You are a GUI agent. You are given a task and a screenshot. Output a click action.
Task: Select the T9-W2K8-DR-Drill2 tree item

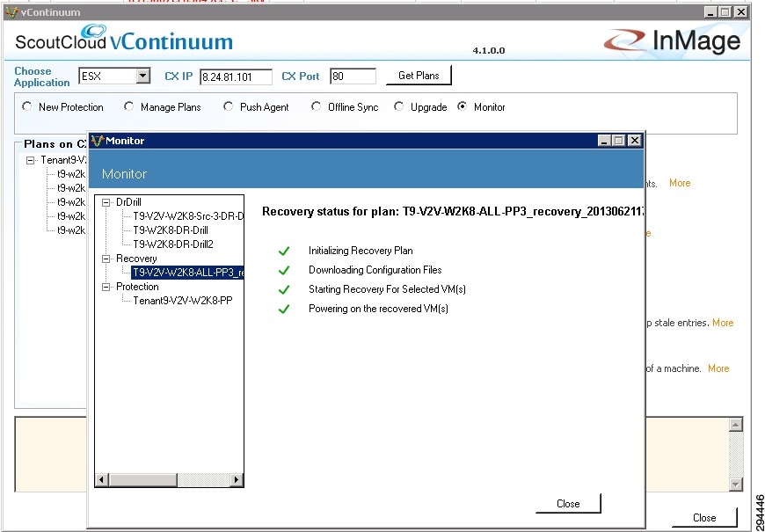(173, 244)
